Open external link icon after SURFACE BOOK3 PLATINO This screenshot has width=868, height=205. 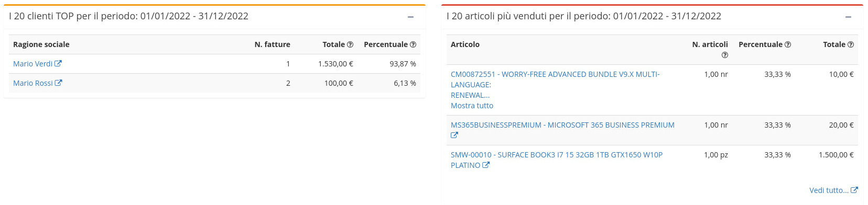486,165
